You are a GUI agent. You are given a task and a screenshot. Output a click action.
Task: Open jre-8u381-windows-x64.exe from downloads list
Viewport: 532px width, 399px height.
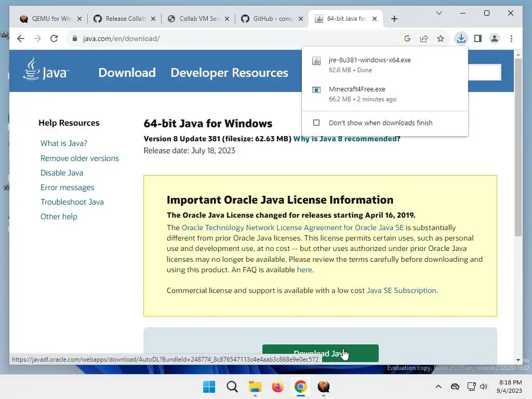pyautogui.click(x=385, y=64)
